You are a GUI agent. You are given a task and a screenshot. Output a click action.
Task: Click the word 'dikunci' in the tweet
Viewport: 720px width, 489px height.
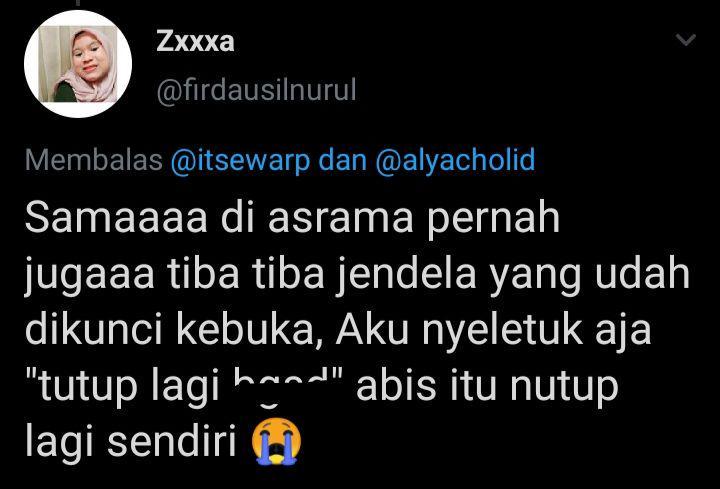(94, 330)
